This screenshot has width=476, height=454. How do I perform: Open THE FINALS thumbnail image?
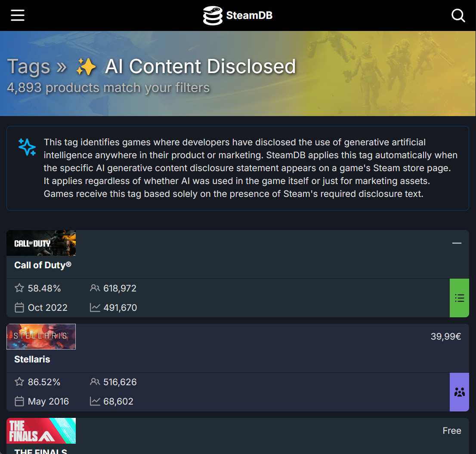coord(41,431)
